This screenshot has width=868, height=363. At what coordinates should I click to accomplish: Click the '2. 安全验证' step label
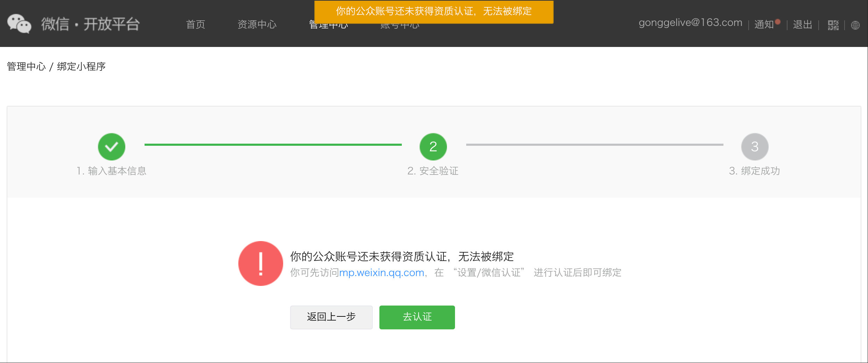433,171
